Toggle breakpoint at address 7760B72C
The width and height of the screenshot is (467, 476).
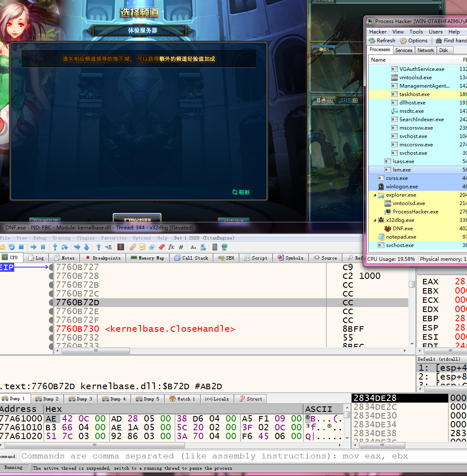51,294
